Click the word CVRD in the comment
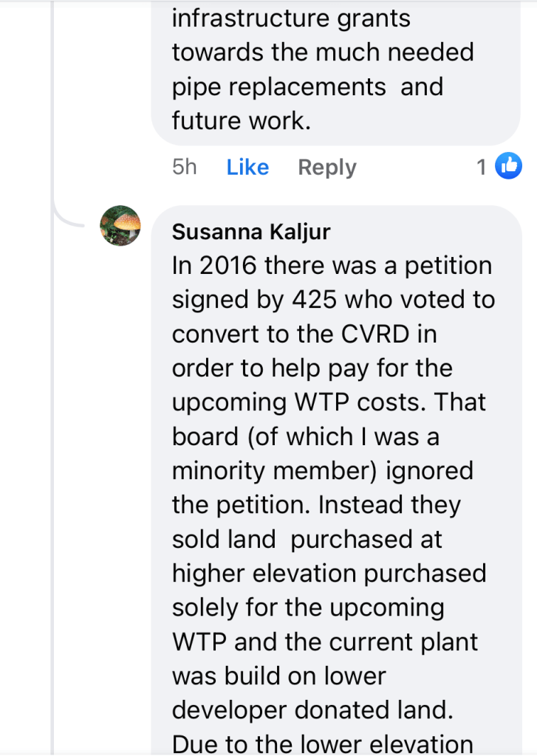Viewport: 537px width, 756px height. [380, 333]
